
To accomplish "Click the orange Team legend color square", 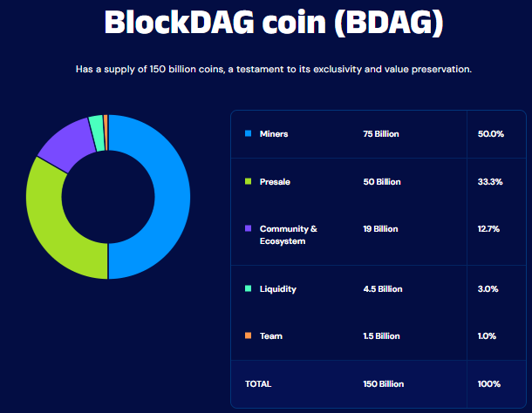I will pos(248,335).
